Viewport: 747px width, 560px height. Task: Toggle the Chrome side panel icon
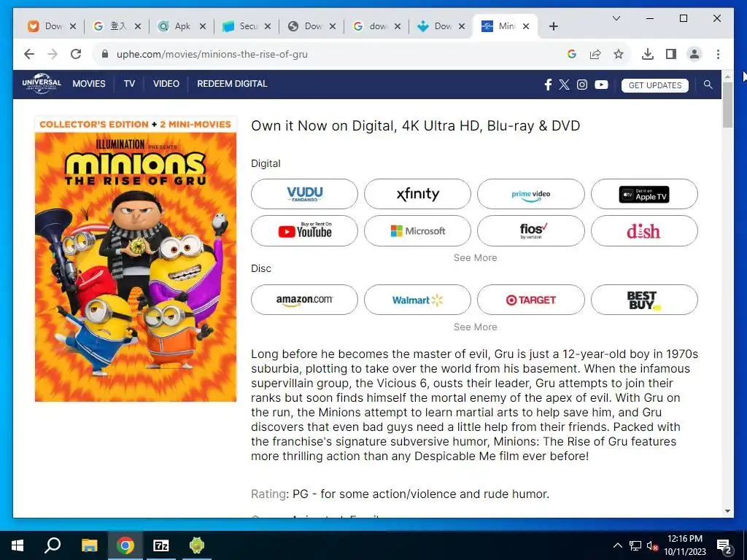pyautogui.click(x=671, y=54)
